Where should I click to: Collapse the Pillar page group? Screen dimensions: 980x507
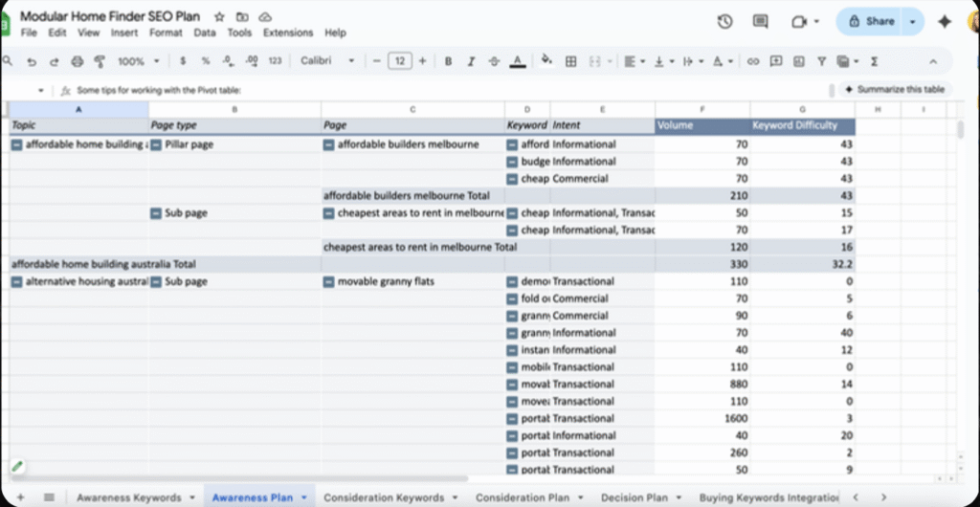156,144
